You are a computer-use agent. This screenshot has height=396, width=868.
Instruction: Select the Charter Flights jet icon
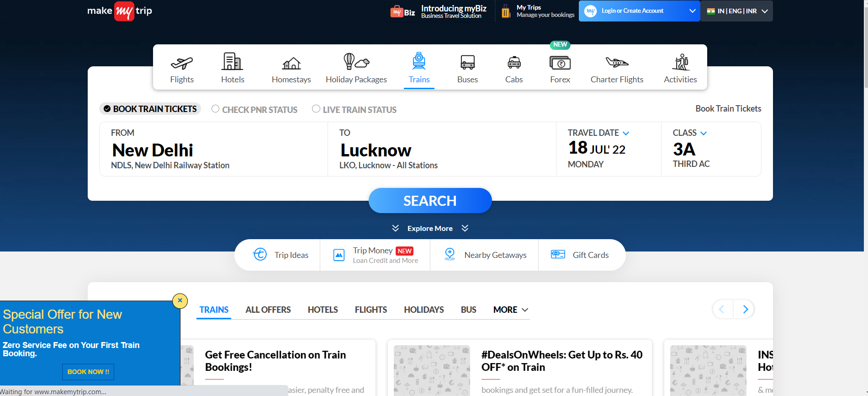(x=617, y=62)
